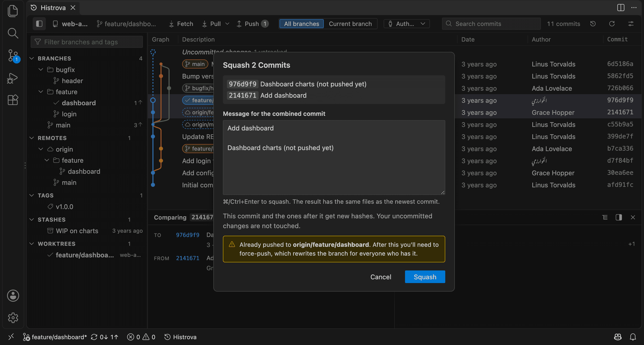Click the Squash button
This screenshot has height=345, width=644.
tap(425, 277)
